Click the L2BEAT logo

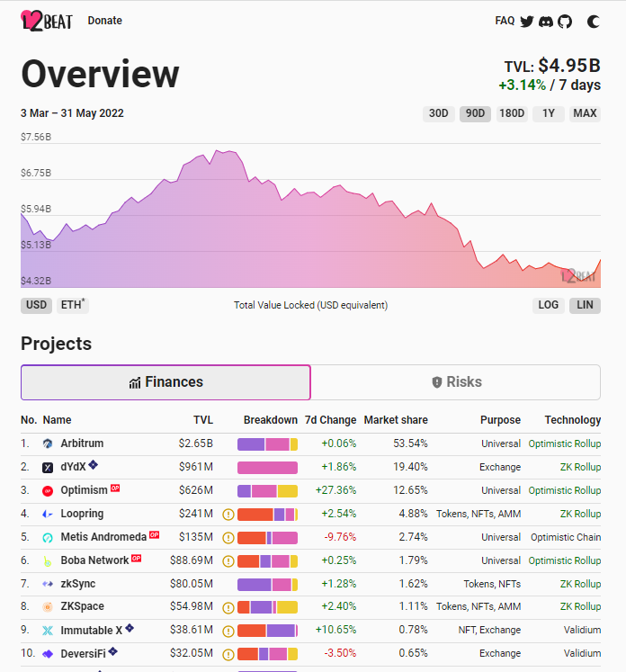pos(47,21)
